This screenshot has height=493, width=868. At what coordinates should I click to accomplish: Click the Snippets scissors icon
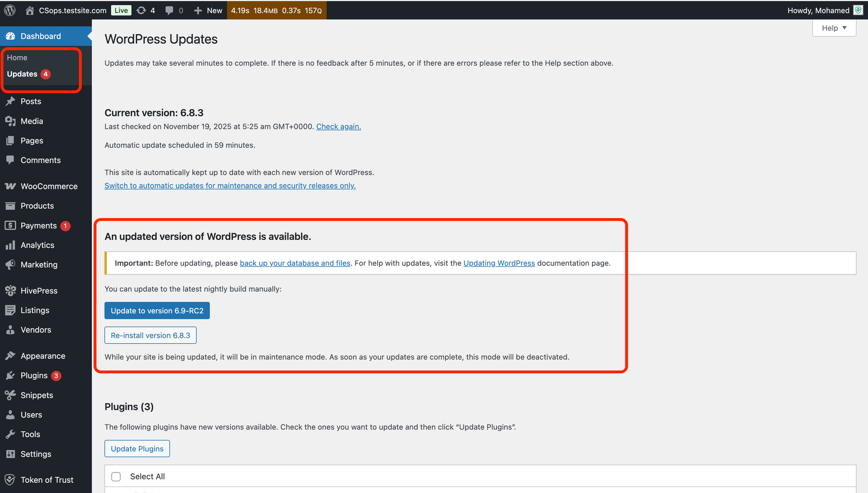click(10, 395)
